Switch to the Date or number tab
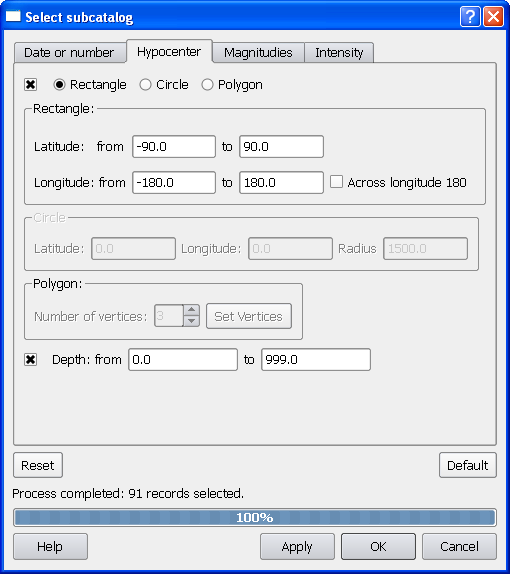This screenshot has height=574, width=510. (70, 53)
